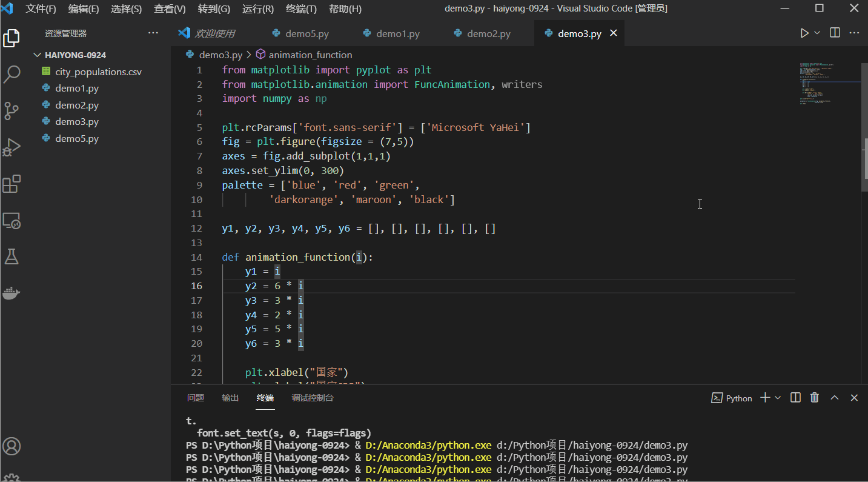868x482 pixels.
Task: Click the Accounts icon
Action: click(12, 446)
